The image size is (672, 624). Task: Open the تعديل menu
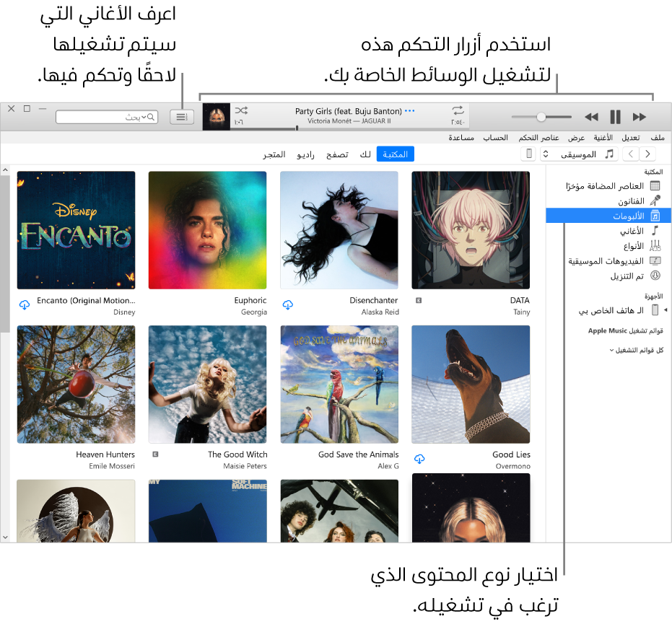click(x=630, y=138)
